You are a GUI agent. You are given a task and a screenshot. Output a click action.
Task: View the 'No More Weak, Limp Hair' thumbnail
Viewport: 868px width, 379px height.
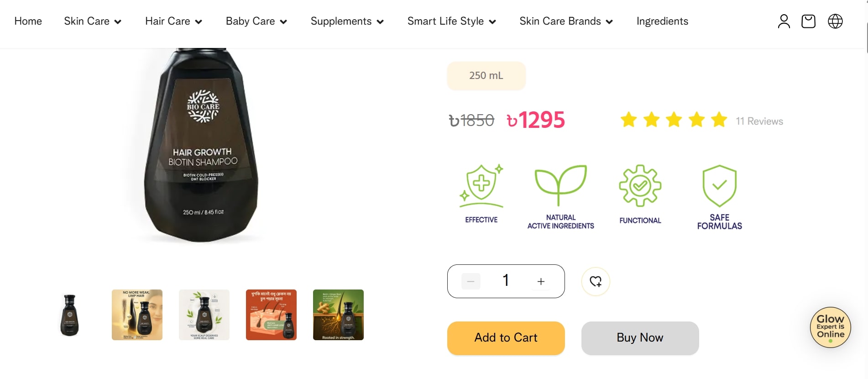(137, 315)
